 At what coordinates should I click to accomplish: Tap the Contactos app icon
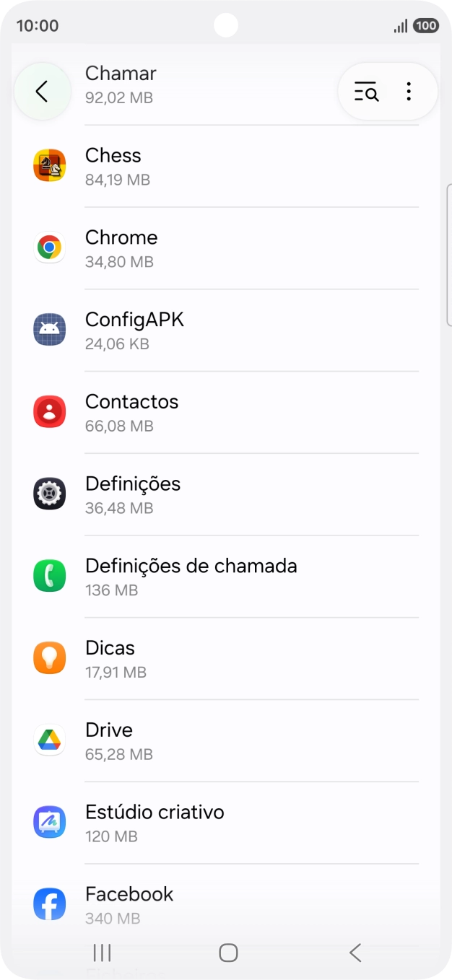pyautogui.click(x=49, y=411)
